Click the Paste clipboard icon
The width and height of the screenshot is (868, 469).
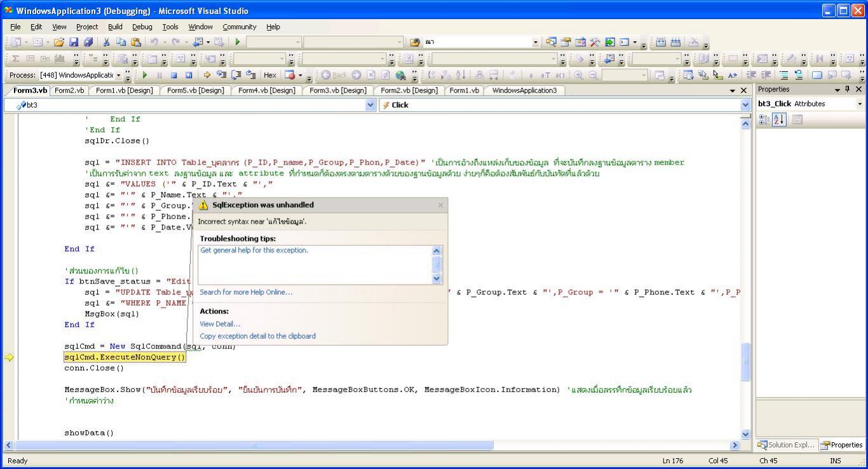pos(136,42)
